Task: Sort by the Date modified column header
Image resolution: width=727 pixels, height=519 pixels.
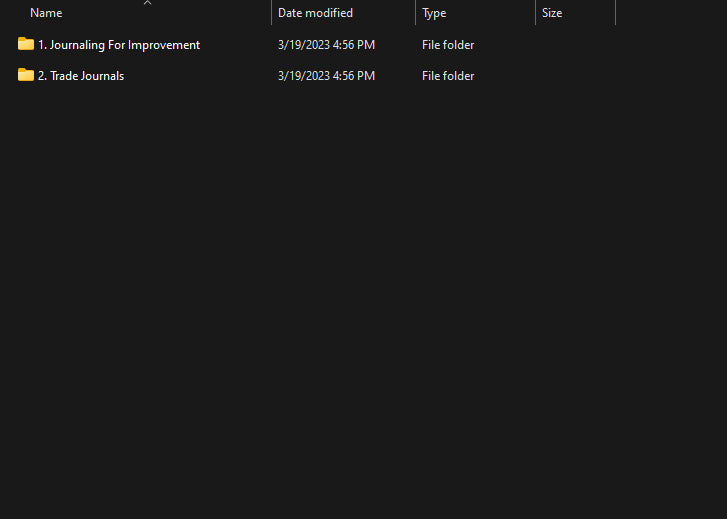Action: (315, 13)
